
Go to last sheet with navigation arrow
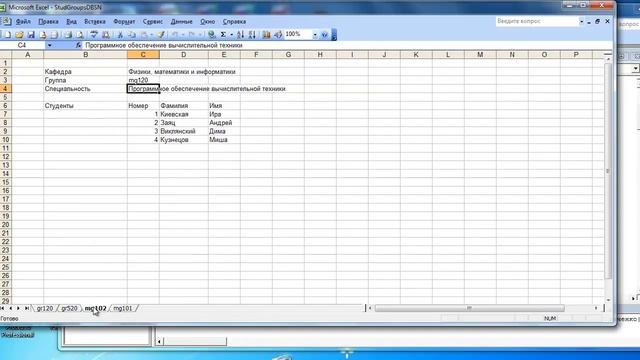[26, 308]
